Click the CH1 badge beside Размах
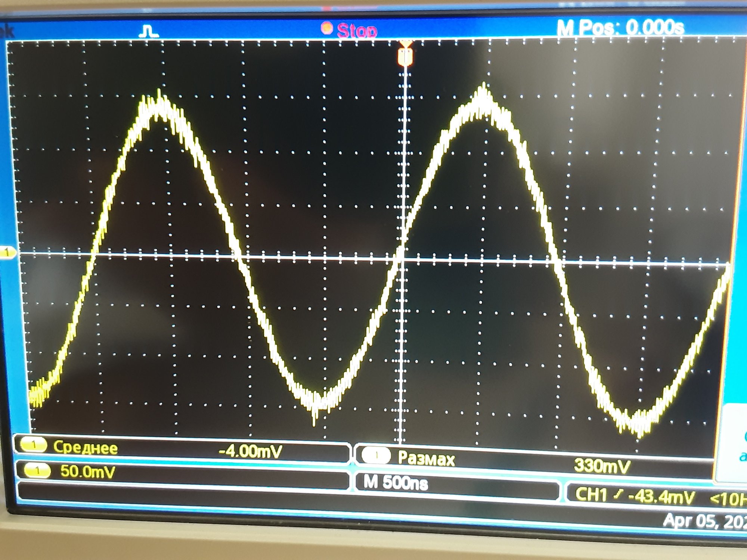Viewport: 747px width, 560px height. [x=376, y=456]
